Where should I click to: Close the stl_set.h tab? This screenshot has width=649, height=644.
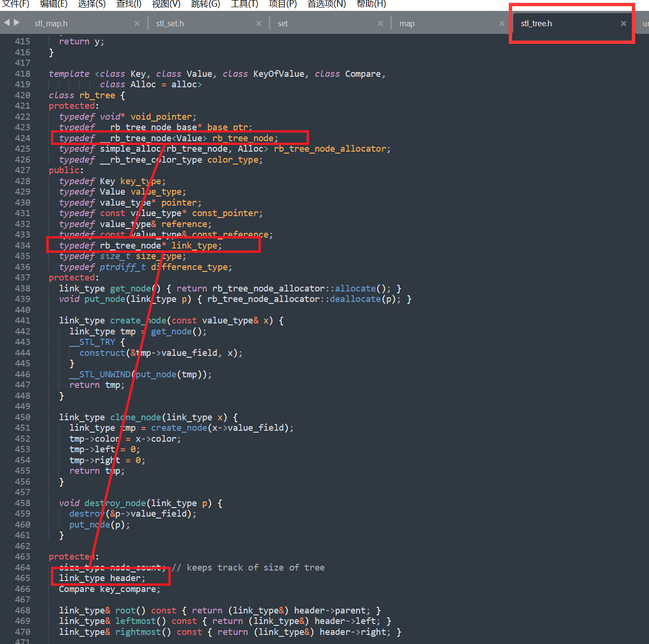click(x=258, y=23)
